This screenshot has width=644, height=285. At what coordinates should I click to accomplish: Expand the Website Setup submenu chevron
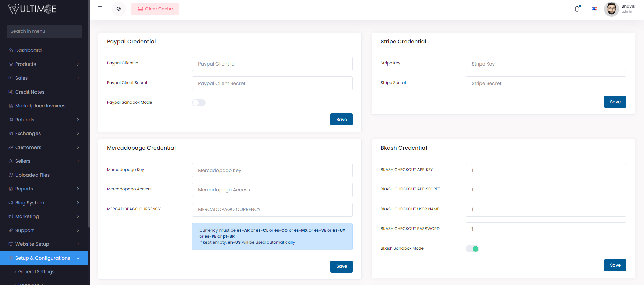point(78,244)
